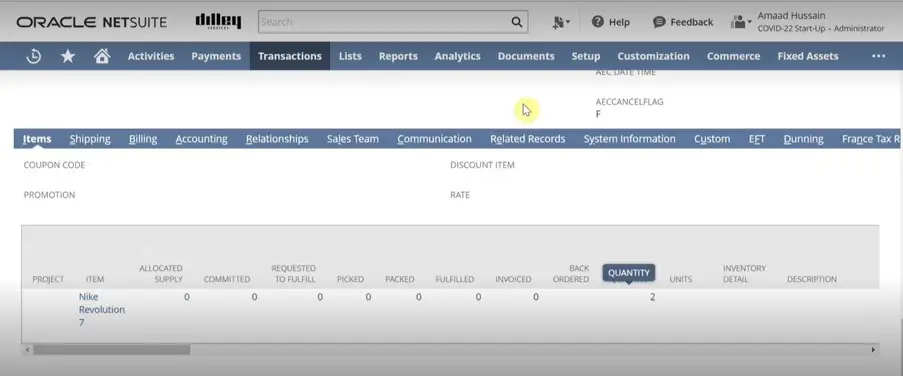Click the Quantity column header
This screenshot has height=376, width=903.
[628, 273]
